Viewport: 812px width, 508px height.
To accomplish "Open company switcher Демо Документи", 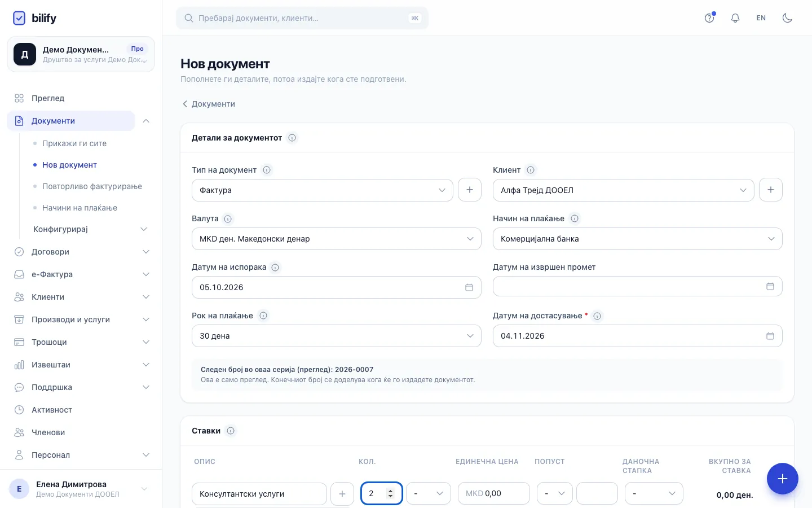I will (x=81, y=54).
